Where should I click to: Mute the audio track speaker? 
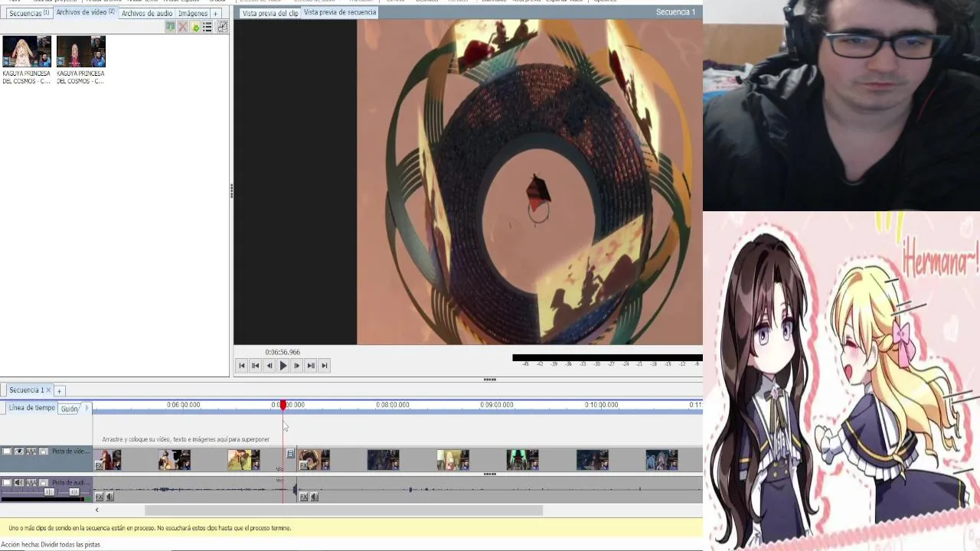click(19, 483)
